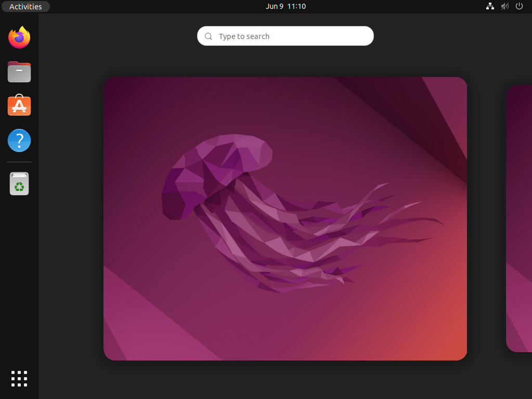
Task: Open the calendar via the clock
Action: (x=285, y=6)
